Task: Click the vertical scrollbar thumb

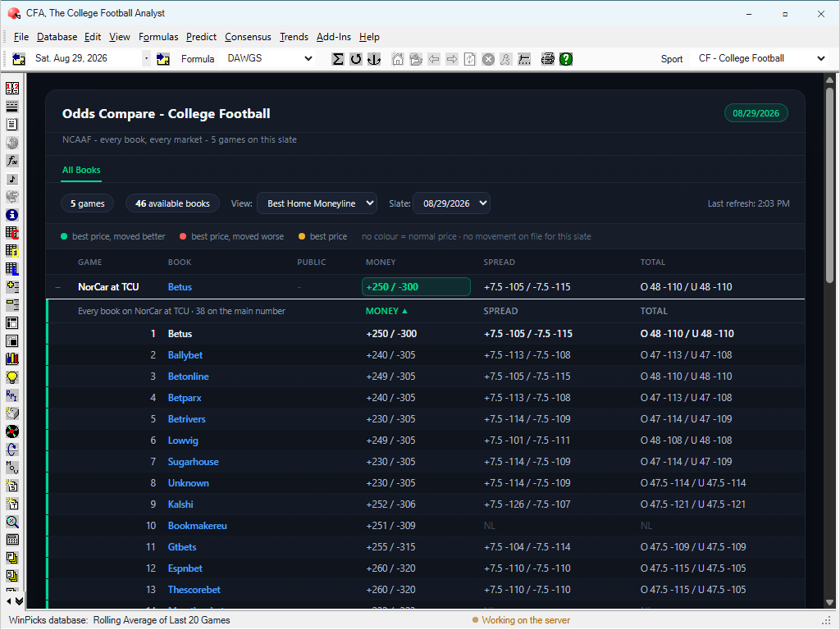Action: click(829, 185)
